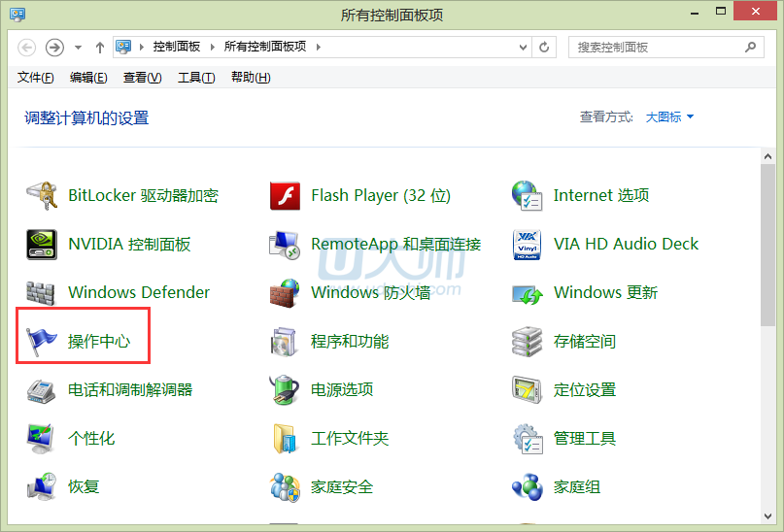Open the 查看(V) menu
The width and height of the screenshot is (784, 532).
click(143, 78)
